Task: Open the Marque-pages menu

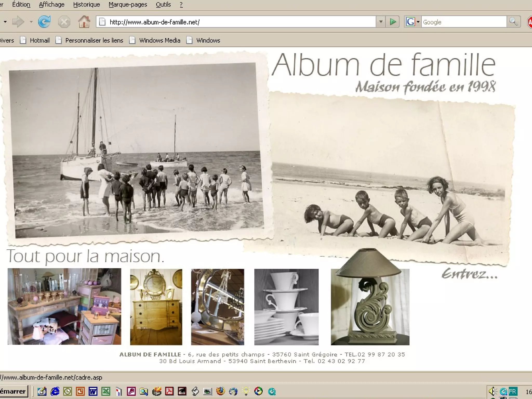Action: (128, 5)
